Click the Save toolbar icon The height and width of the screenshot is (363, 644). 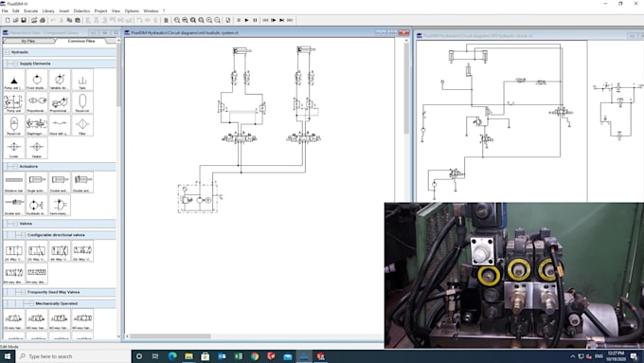pyautogui.click(x=24, y=20)
